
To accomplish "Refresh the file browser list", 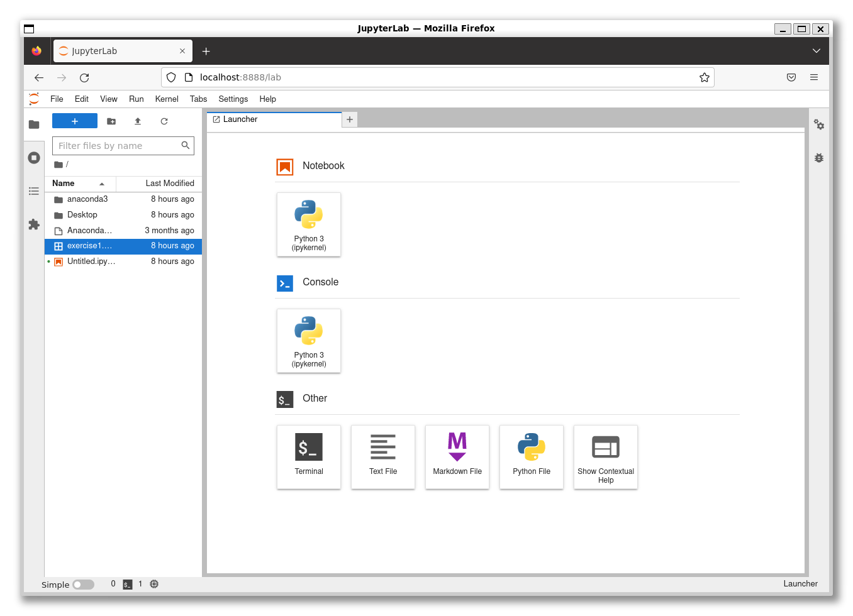I will tap(164, 121).
